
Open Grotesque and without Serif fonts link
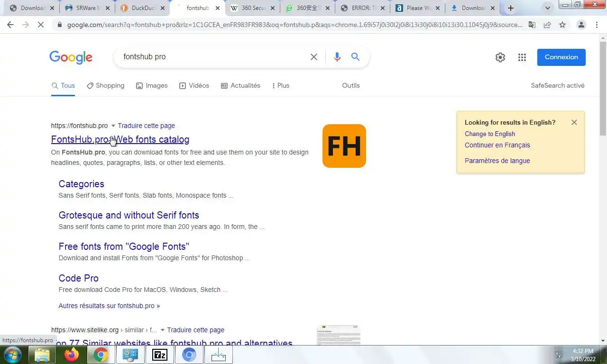[129, 215]
